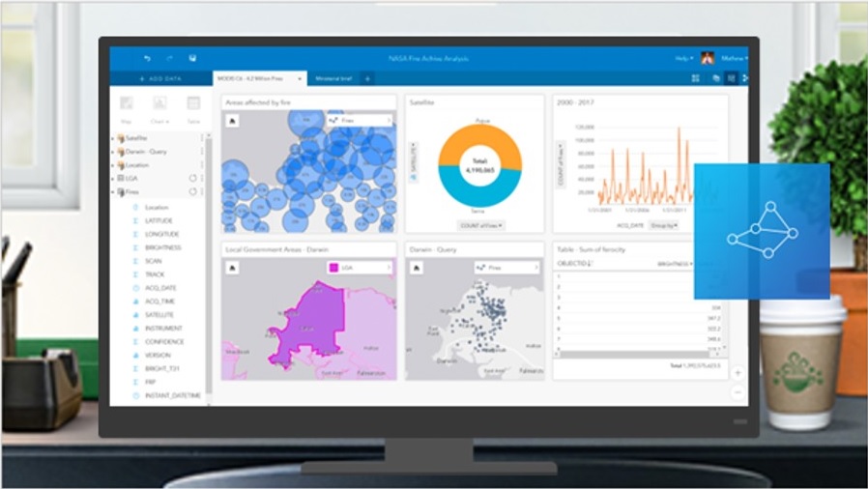Click the undo arrow in the top bar

(147, 58)
